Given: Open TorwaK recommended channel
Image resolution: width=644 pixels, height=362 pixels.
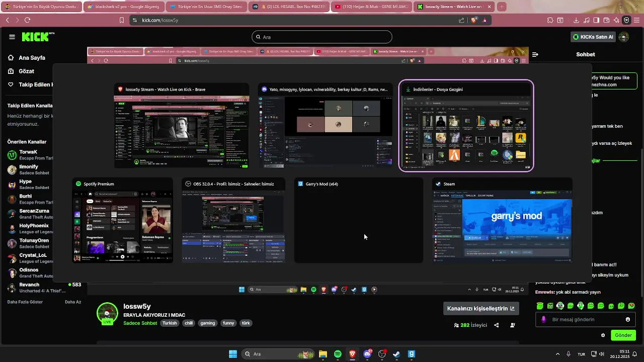Looking at the screenshot, I should coord(30,155).
